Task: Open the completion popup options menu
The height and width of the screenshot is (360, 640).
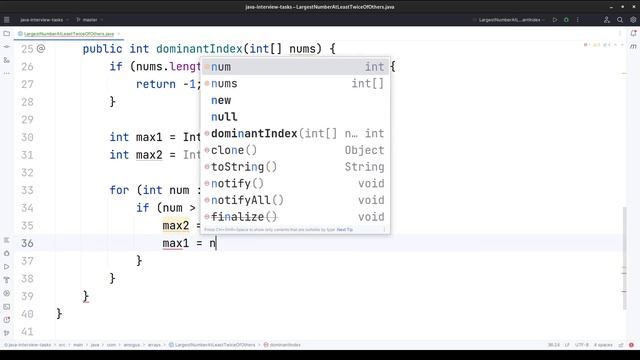Action: tap(384, 229)
